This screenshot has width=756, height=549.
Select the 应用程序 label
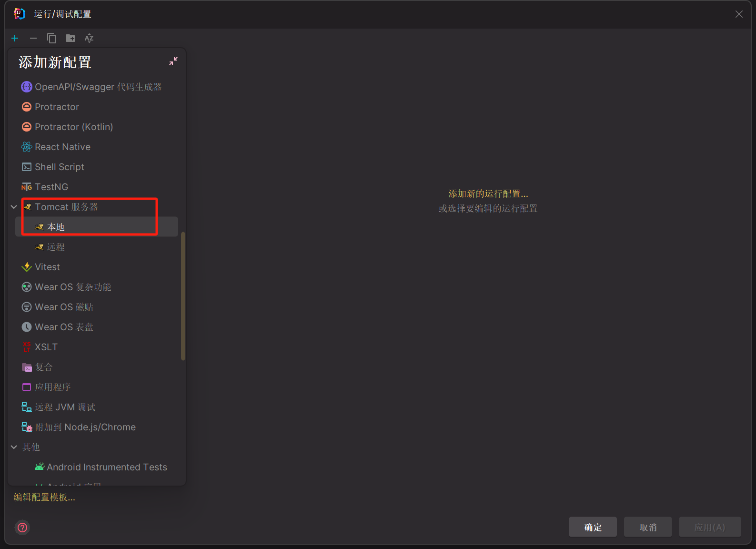point(53,387)
